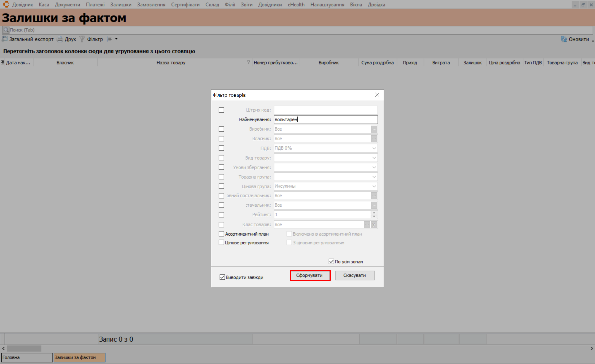Expand the ПДВ dropdown
This screenshot has height=364, width=595.
[x=374, y=148]
